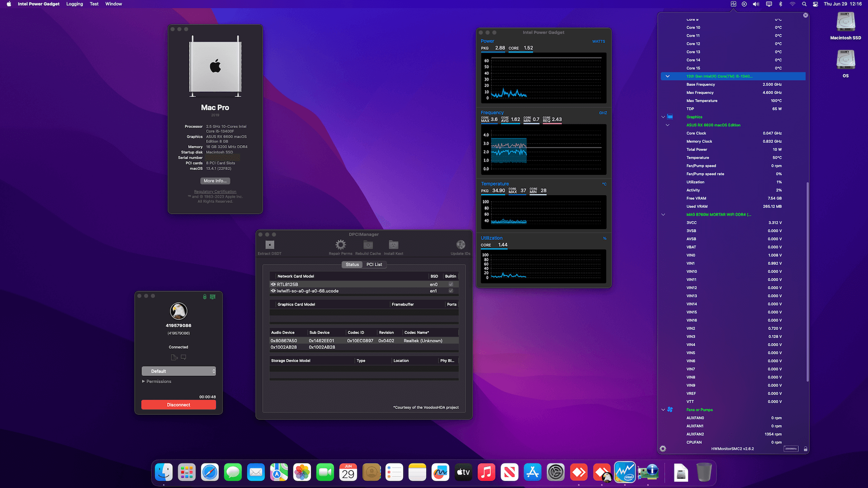Image resolution: width=868 pixels, height=488 pixels.
Task: Open the Logging menu
Action: tap(75, 4)
